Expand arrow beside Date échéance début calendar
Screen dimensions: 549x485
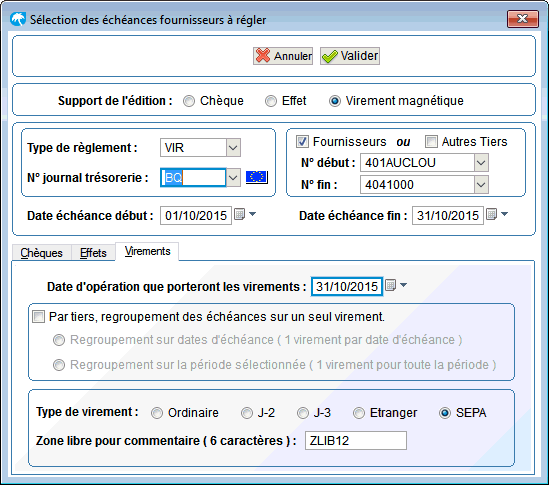click(252, 214)
